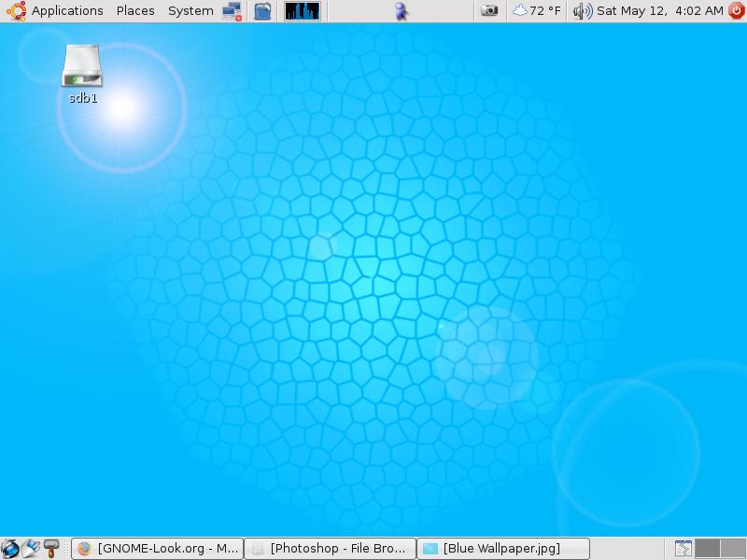
Task: Open the Places menu
Action: pos(135,10)
